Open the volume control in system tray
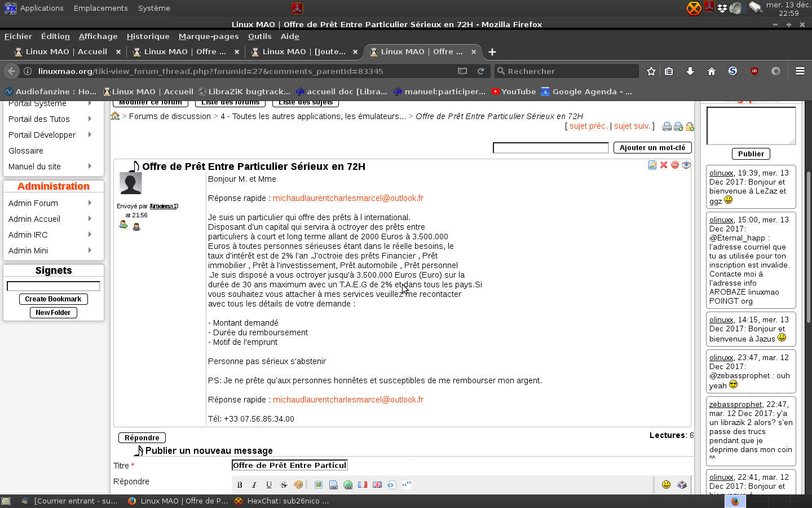 click(x=736, y=8)
